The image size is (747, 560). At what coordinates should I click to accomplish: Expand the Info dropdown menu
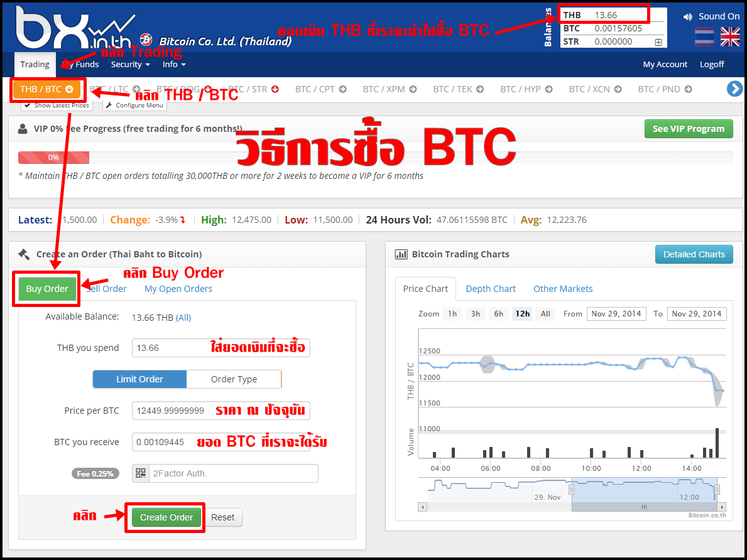click(174, 64)
